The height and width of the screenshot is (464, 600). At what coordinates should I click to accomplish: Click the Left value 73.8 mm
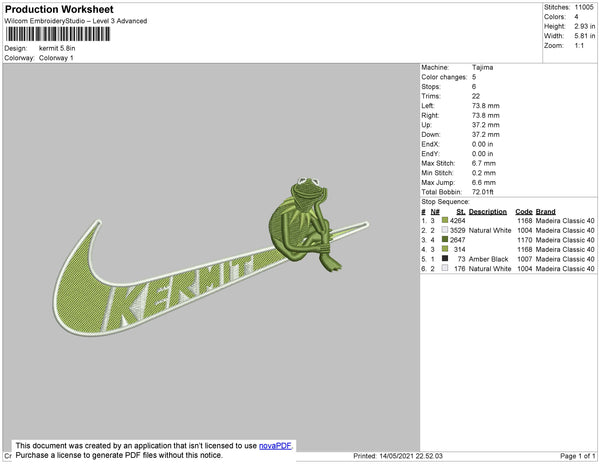(486, 106)
